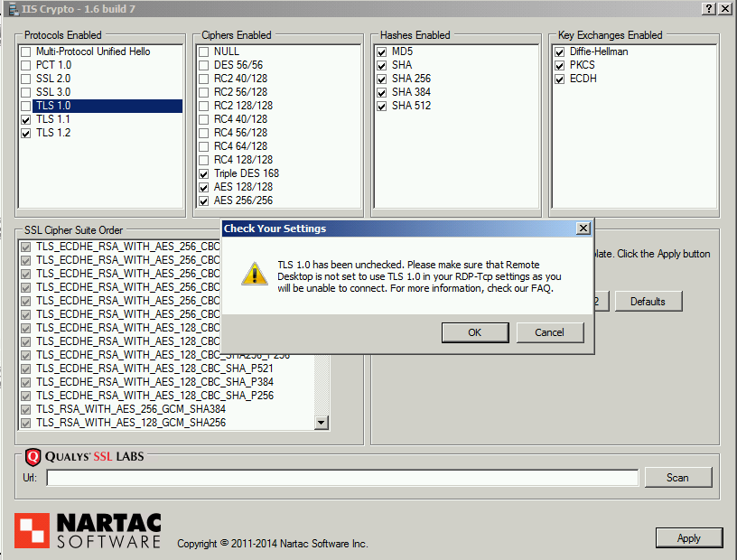Image resolution: width=737 pixels, height=560 pixels.
Task: Uncheck the PKCS key exchange
Action: pos(559,65)
